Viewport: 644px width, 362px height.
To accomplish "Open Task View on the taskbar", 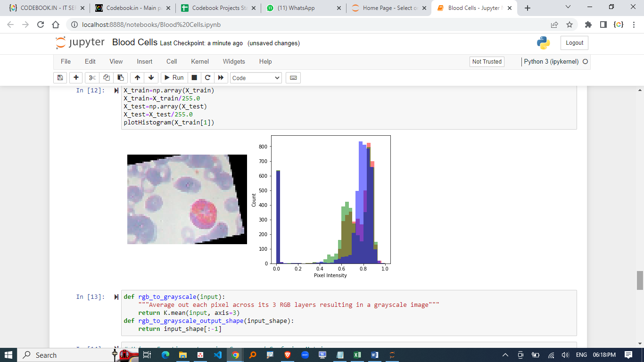I will coord(147,355).
